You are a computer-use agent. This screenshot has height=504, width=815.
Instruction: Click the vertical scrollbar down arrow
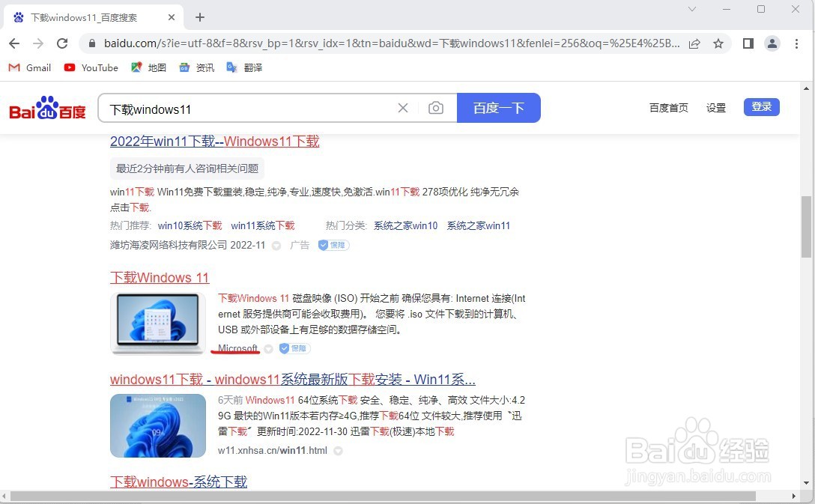(806, 483)
